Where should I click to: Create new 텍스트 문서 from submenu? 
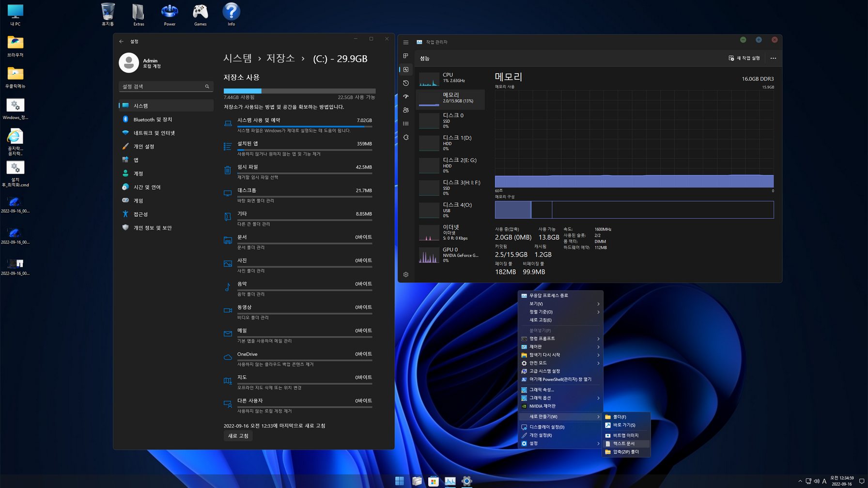pos(626,443)
